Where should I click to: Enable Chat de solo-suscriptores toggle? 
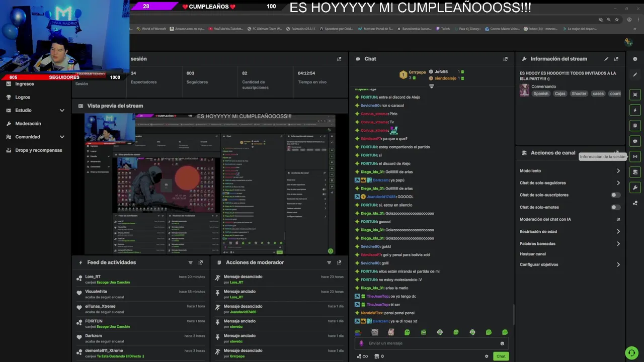tap(615, 195)
